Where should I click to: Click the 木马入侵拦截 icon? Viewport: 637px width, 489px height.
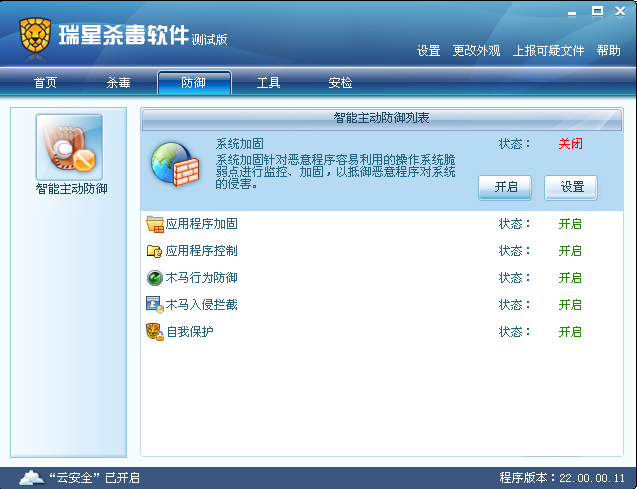tap(155, 305)
